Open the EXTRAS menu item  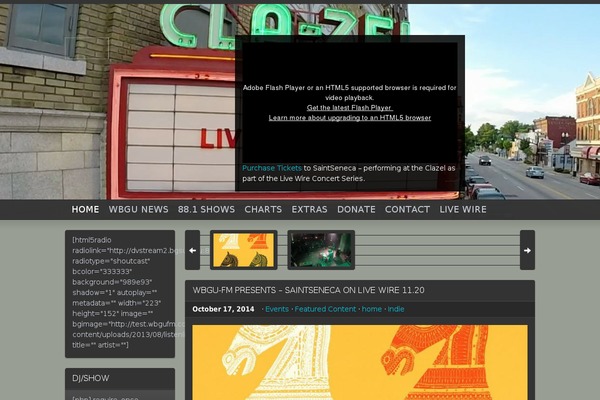[310, 209]
